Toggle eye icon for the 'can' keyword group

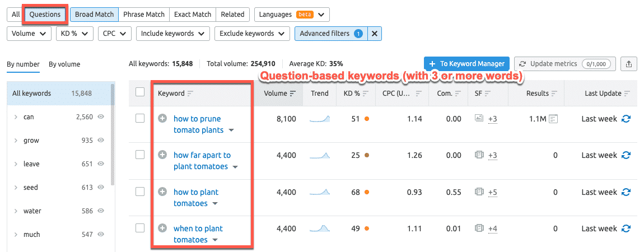pyautogui.click(x=101, y=117)
